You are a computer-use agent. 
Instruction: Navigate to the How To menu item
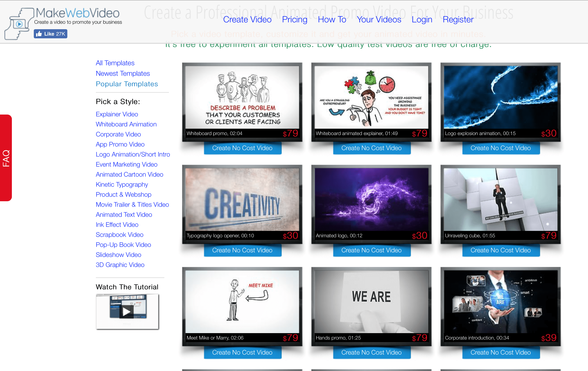(x=331, y=19)
